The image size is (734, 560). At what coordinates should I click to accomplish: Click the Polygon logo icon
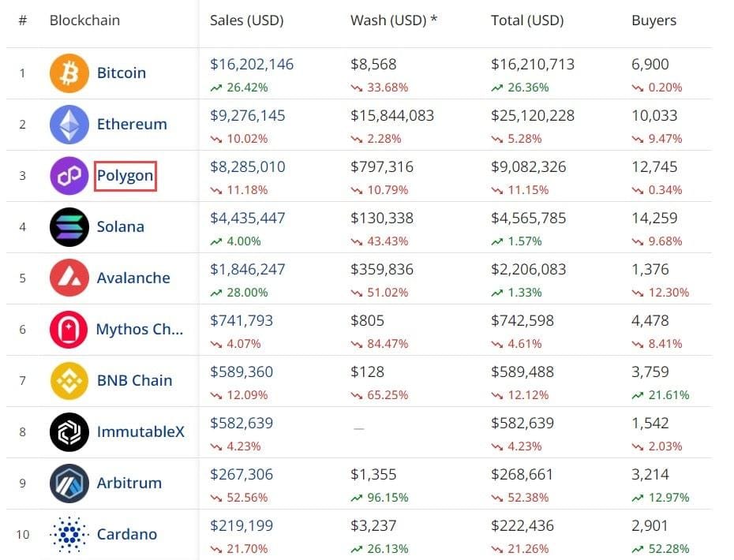[x=69, y=175]
